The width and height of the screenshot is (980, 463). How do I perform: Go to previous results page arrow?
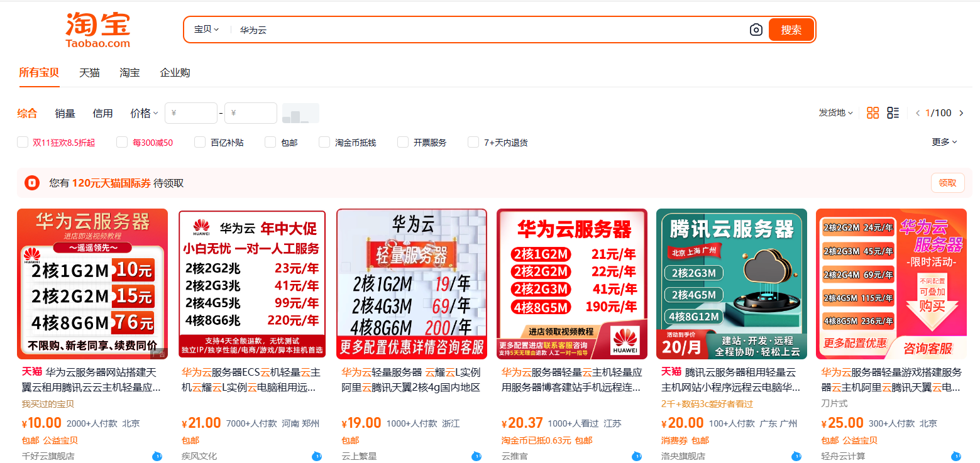tap(918, 113)
